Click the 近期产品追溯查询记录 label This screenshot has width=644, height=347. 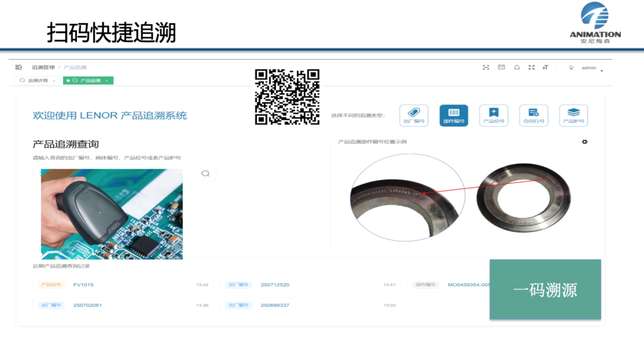point(61,266)
